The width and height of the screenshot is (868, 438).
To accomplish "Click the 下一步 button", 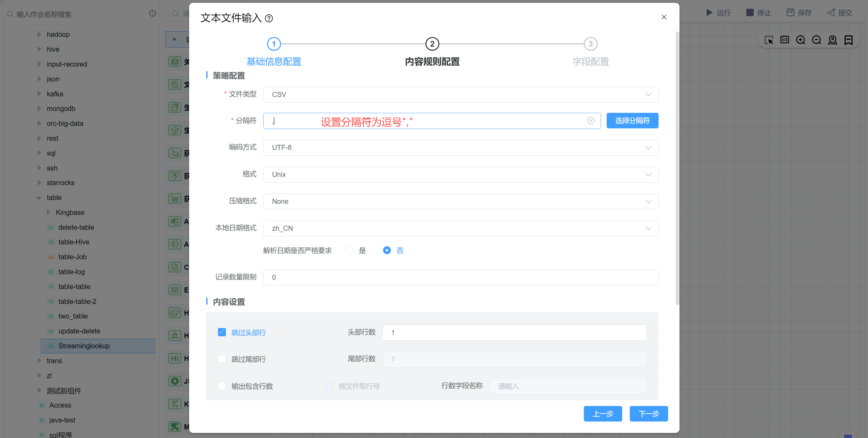I will click(648, 413).
